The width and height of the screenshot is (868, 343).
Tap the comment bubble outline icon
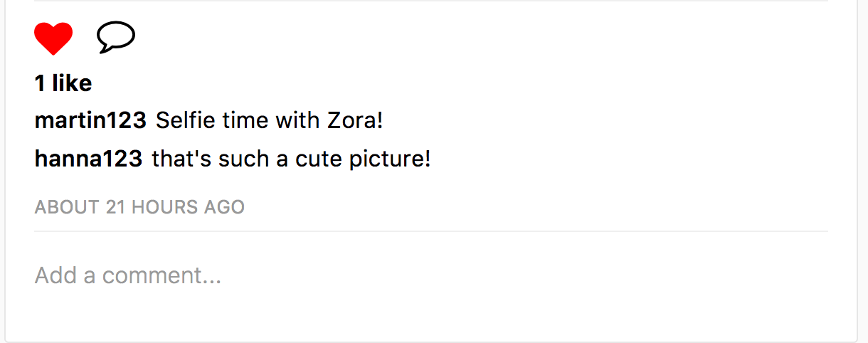(116, 38)
